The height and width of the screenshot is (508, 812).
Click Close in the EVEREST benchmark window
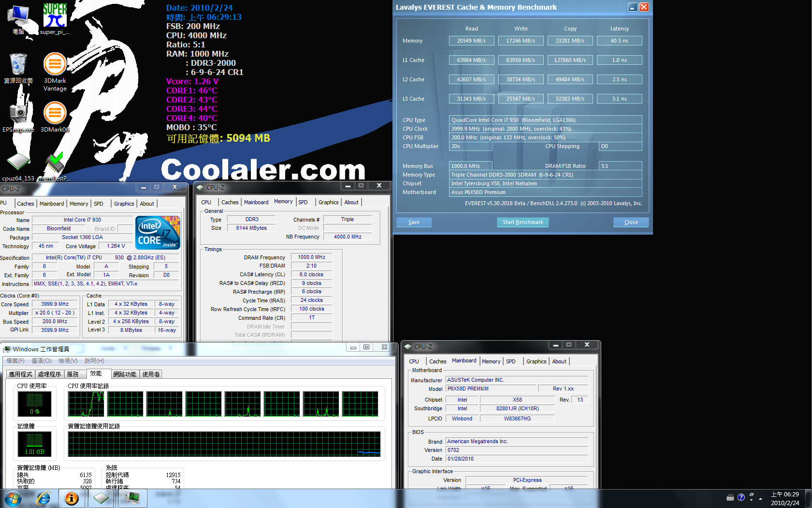point(631,222)
